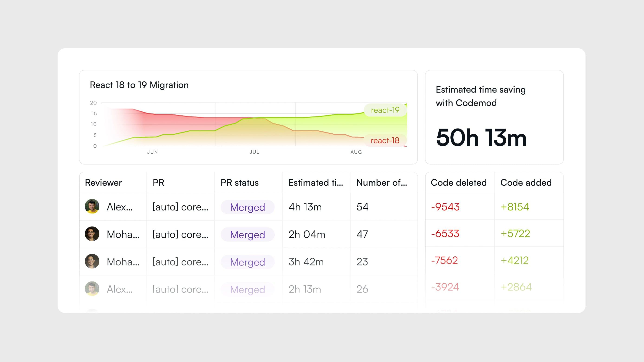Click the 3h 42m estimated time cell

306,262
